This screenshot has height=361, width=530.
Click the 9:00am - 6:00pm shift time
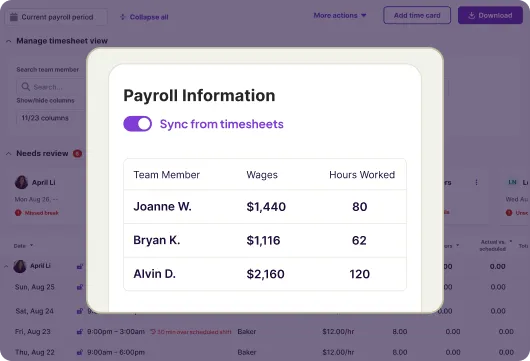click(x=116, y=352)
